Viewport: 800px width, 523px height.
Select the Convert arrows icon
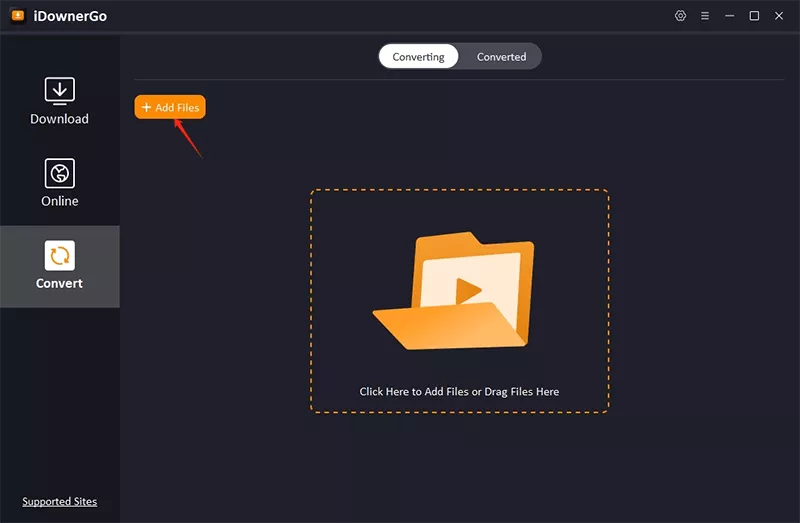[x=60, y=255]
